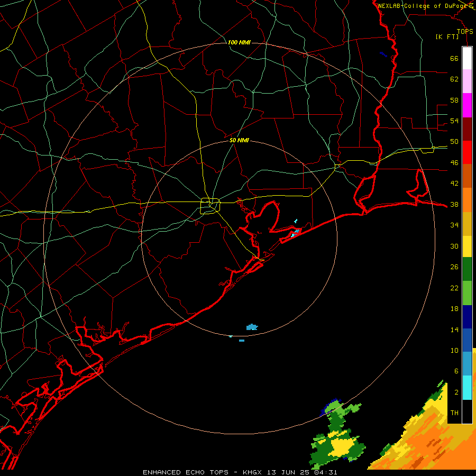Click the orange 42 kft legend swatch
The image size is (476, 476).
click(x=467, y=199)
